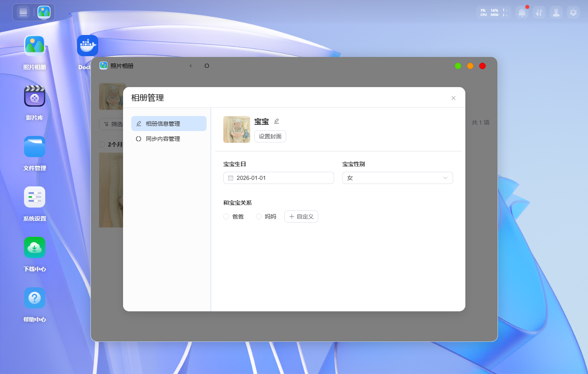This screenshot has width=588, height=374.
Task: Open 文件管理 from the desktop
Action: tap(35, 147)
